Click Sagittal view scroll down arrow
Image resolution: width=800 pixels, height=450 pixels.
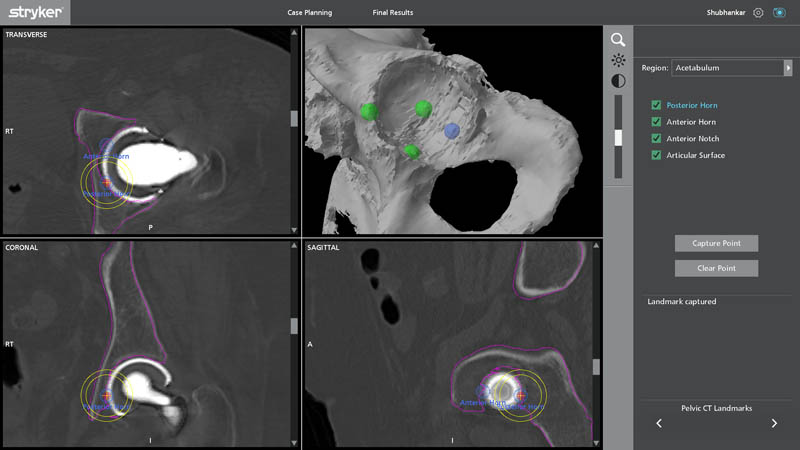click(x=596, y=443)
